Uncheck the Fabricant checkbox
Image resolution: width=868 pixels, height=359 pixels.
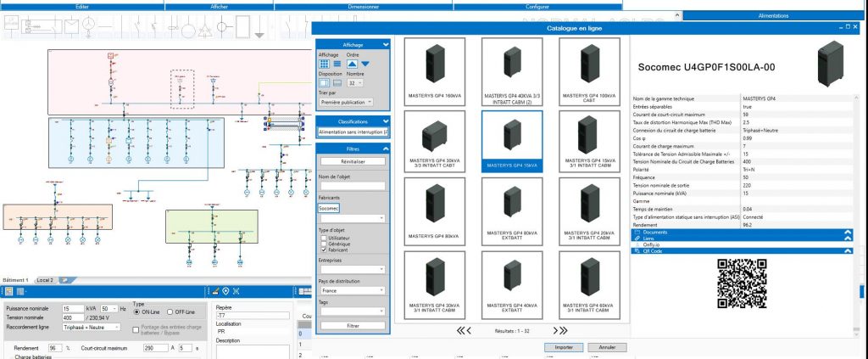click(323, 250)
